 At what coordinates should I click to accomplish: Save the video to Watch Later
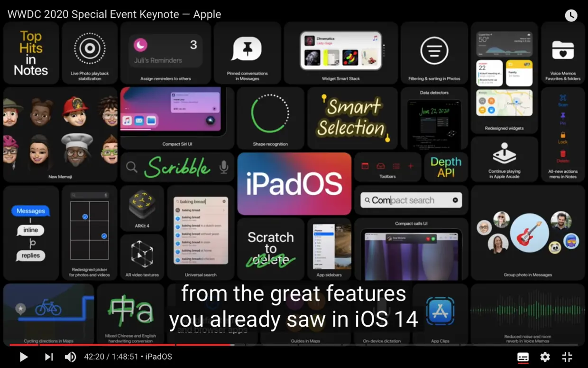(x=571, y=15)
